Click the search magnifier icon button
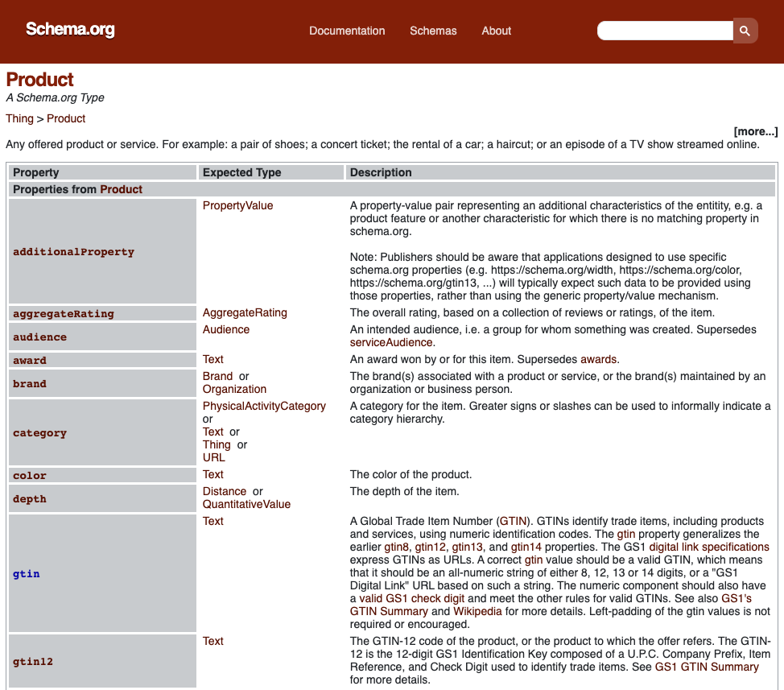This screenshot has width=784, height=690. click(x=745, y=31)
